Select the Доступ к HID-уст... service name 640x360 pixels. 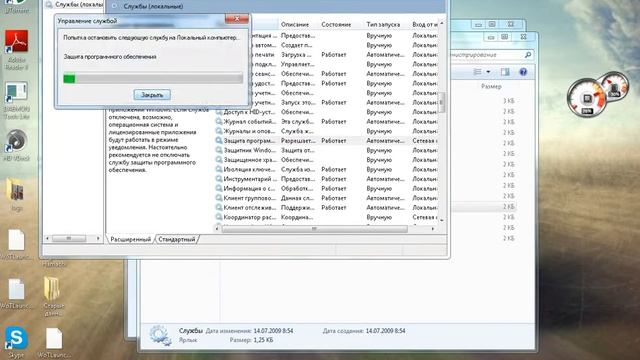[249, 112]
